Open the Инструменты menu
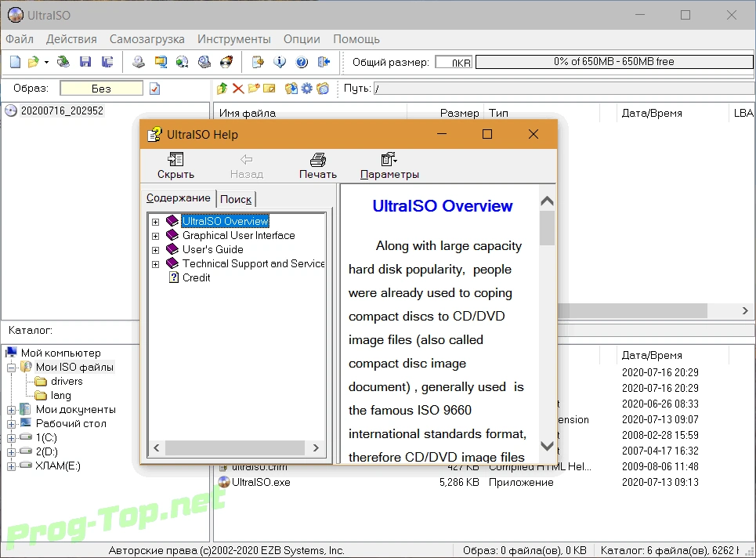Image resolution: width=756 pixels, height=558 pixels. pyautogui.click(x=233, y=39)
